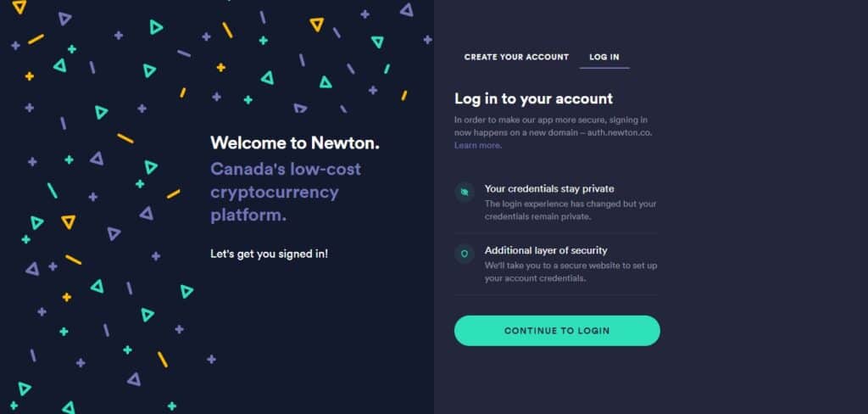Viewport: 868px width, 414px height.
Task: Click the 'Let's get you signed in!' text
Action: pos(269,254)
